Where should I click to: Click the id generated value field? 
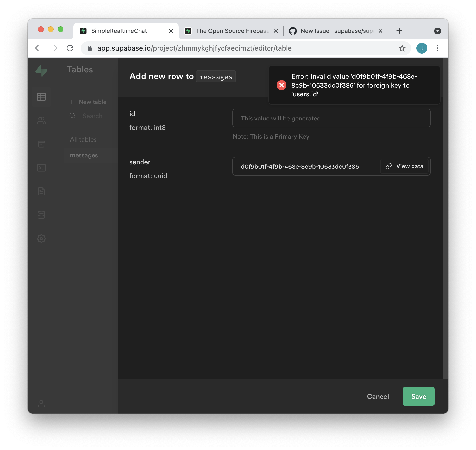tap(332, 118)
